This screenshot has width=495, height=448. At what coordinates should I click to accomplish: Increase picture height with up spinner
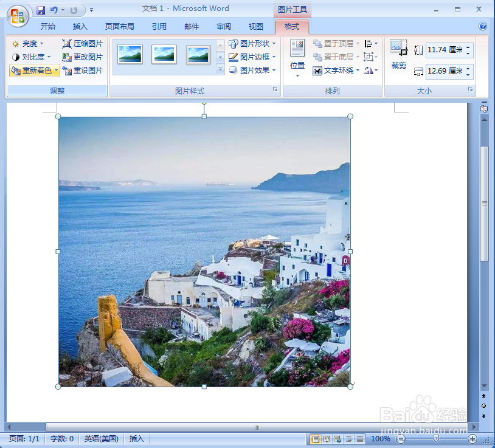pyautogui.click(x=468, y=47)
